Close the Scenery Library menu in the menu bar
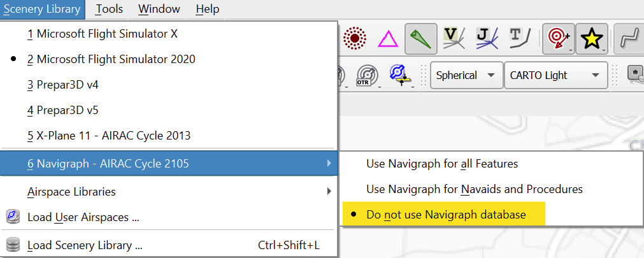Viewport: 644px width, 258px height. [42, 9]
